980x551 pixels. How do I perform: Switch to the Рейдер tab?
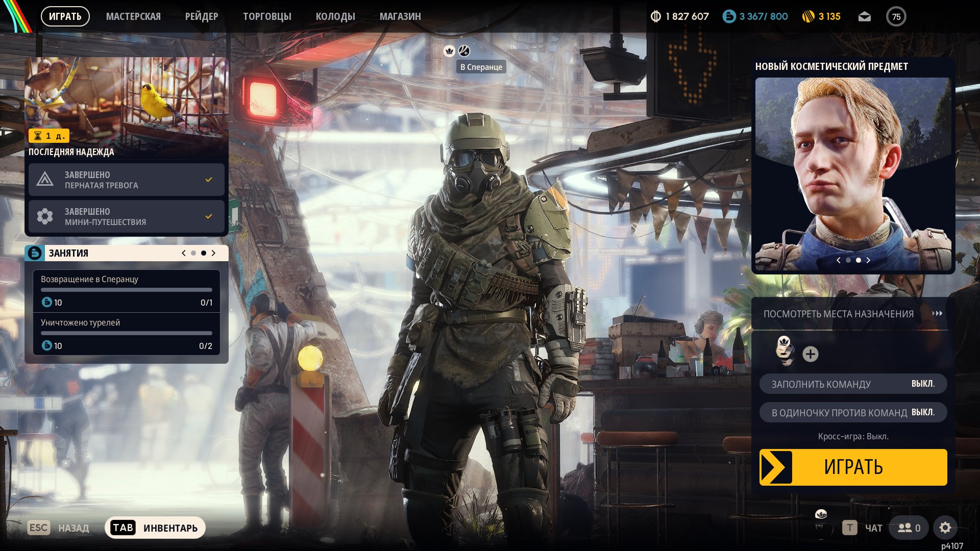(202, 16)
